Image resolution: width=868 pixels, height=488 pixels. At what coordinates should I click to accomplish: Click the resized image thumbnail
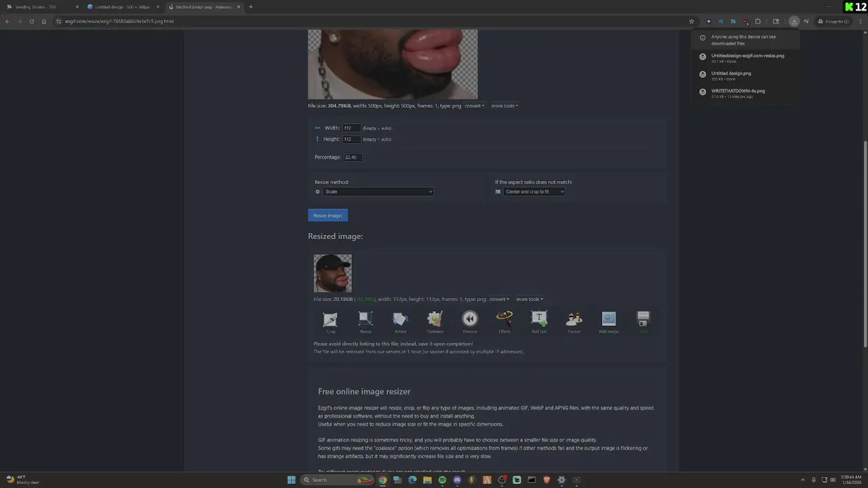click(333, 273)
